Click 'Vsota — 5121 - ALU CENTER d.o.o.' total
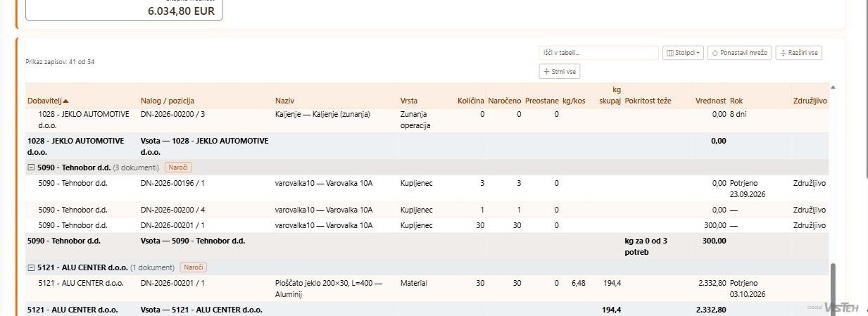The height and width of the screenshot is (316, 868). (x=201, y=310)
